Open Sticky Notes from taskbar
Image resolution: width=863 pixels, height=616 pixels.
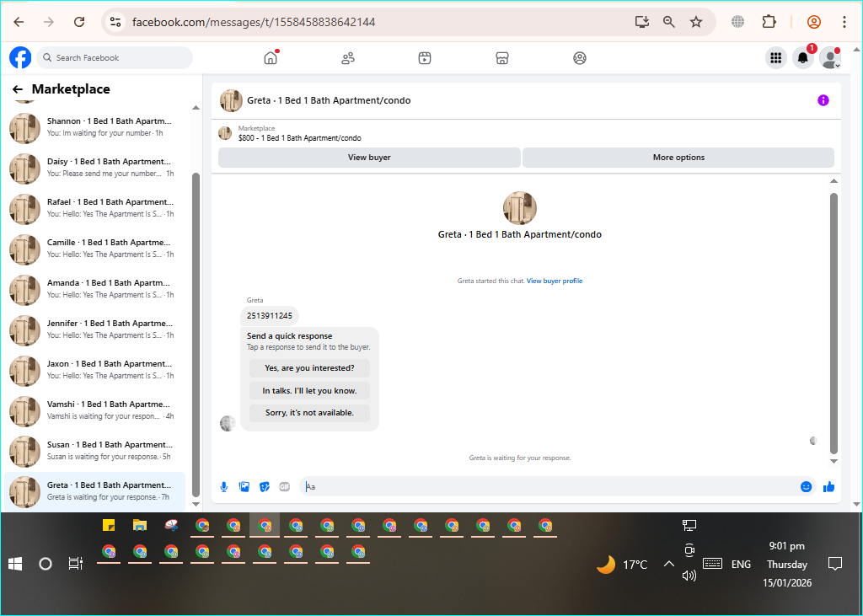click(x=109, y=525)
